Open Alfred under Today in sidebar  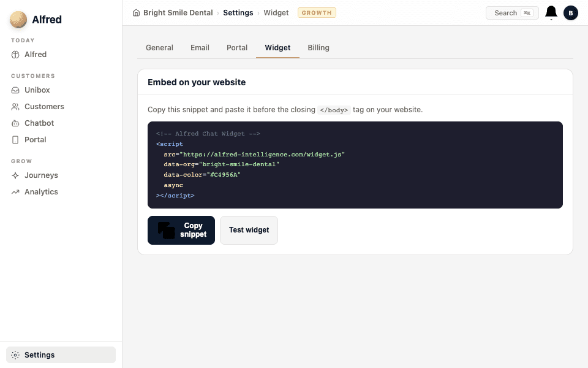61,55
